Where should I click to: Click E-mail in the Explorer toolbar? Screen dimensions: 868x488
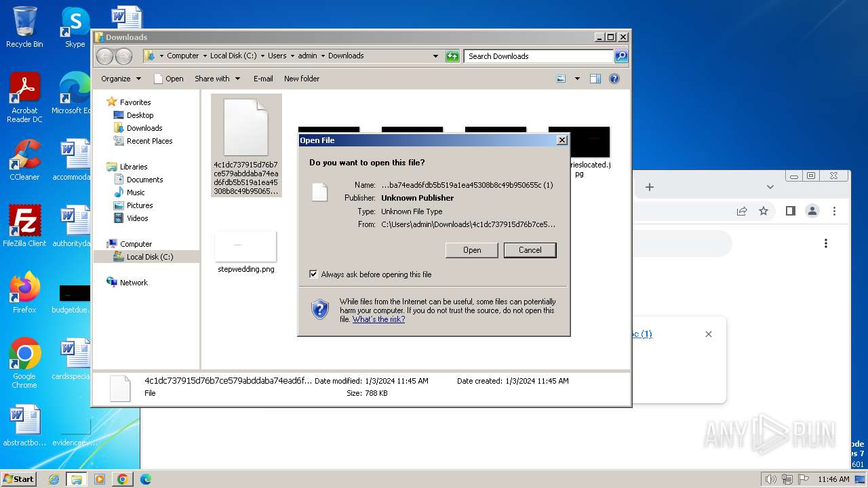[263, 79]
